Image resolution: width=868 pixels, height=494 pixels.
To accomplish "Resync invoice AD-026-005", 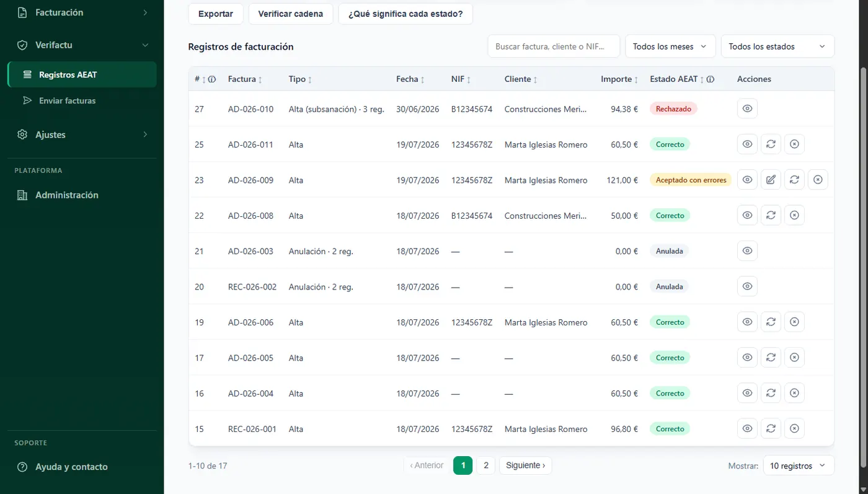I will (x=771, y=358).
